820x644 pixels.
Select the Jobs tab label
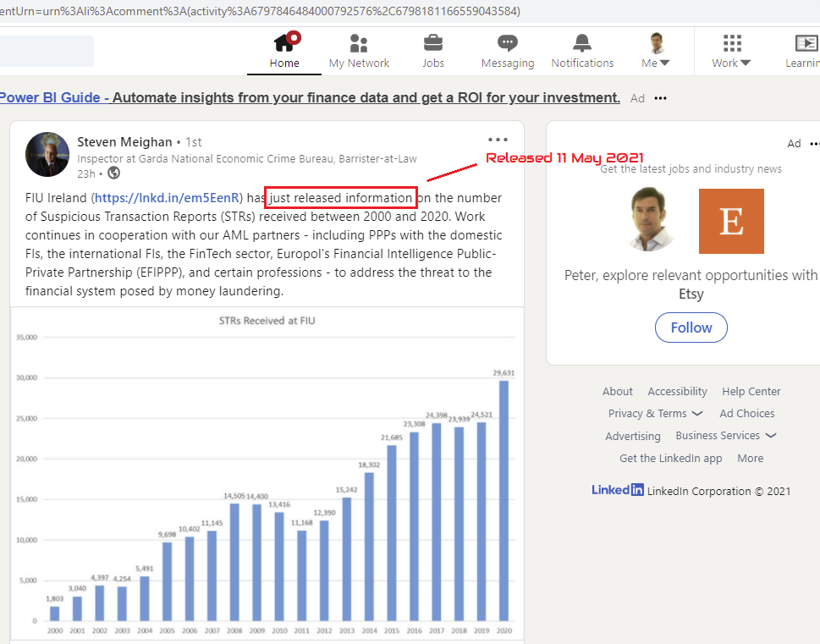pos(433,63)
